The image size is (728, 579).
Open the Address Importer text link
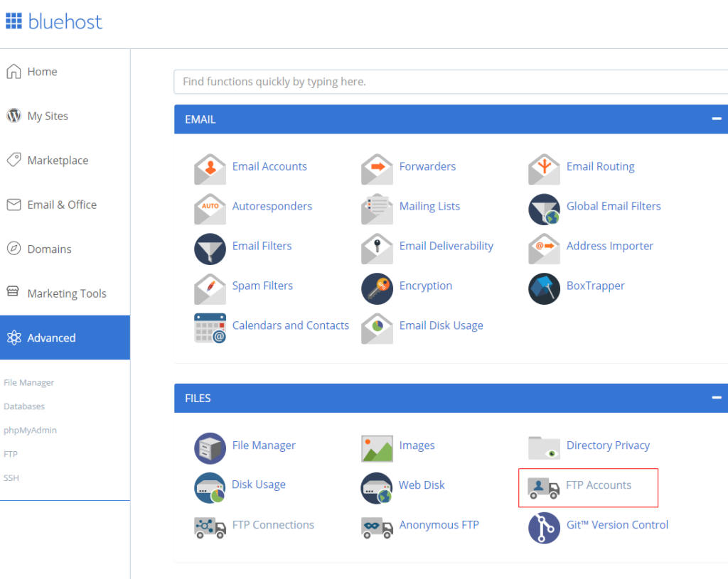pos(609,247)
